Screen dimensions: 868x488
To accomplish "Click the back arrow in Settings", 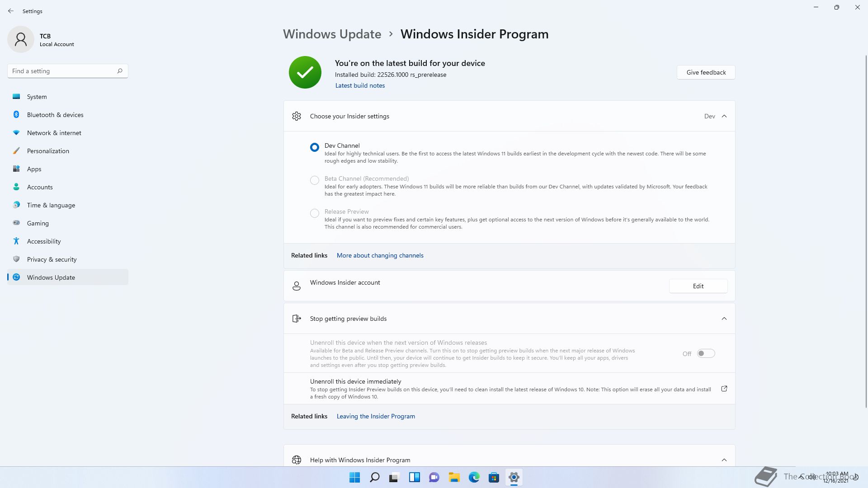I will 11,11.
